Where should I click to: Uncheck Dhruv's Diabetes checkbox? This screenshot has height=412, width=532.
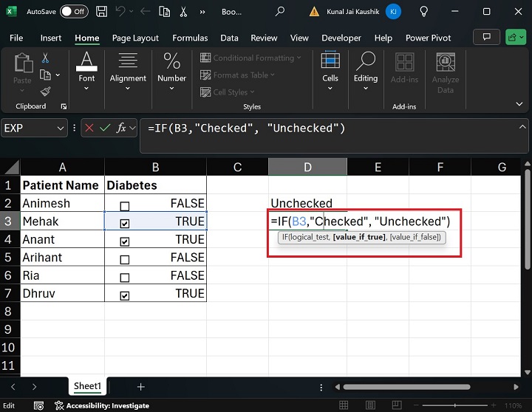coord(124,295)
